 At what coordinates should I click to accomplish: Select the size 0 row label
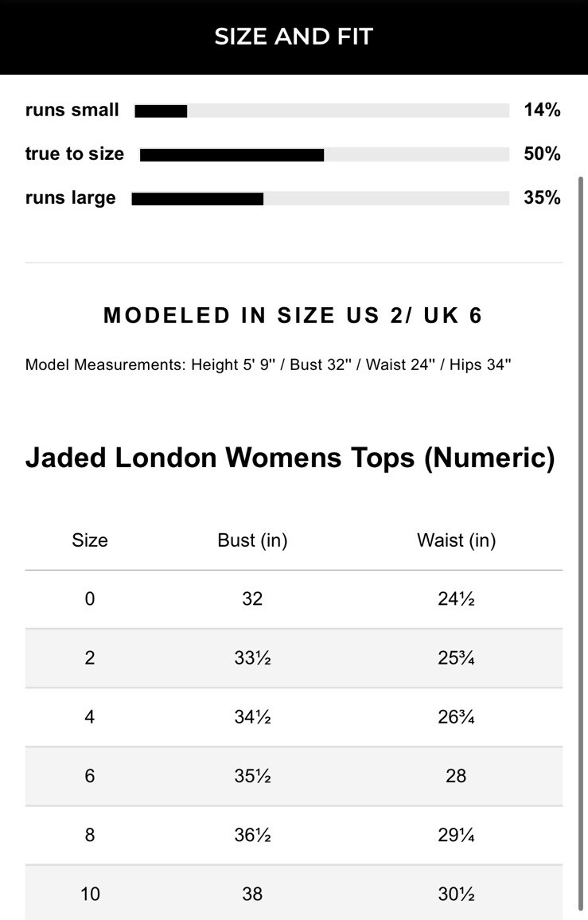[x=90, y=598]
